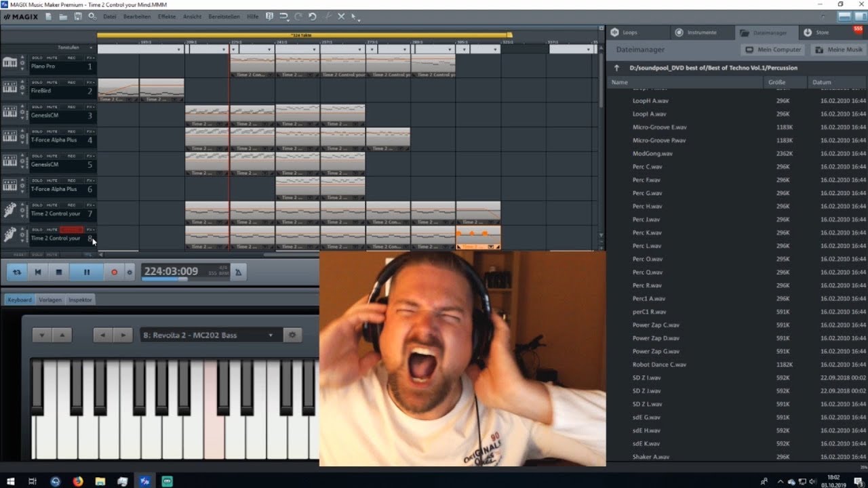
Task: Click the Mein Computer button
Action: (773, 49)
